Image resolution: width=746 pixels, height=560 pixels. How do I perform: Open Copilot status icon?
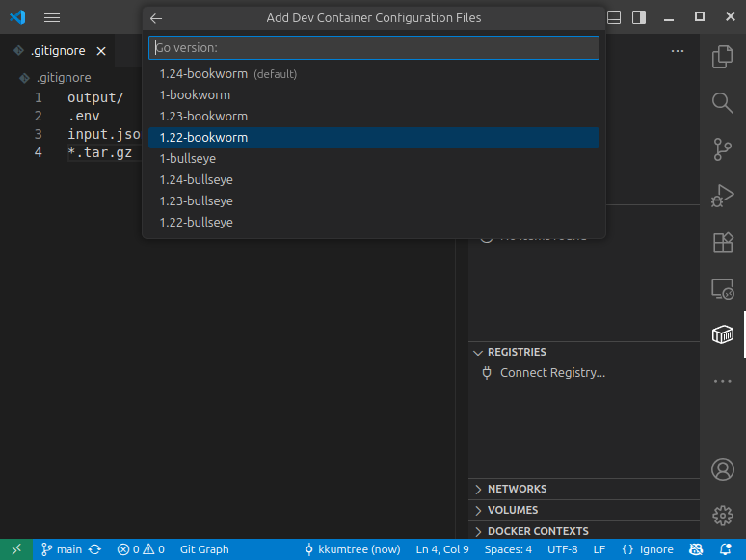696,549
